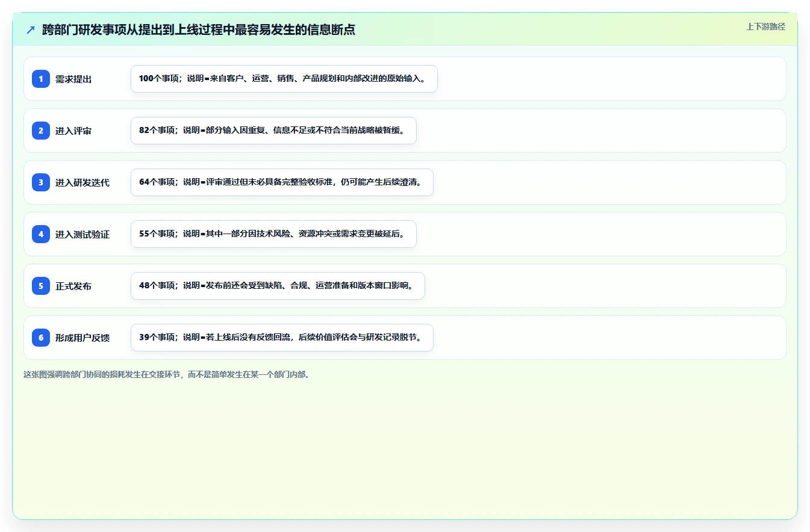810x532 pixels.
Task: Click the step 2 number badge
Action: (x=41, y=131)
